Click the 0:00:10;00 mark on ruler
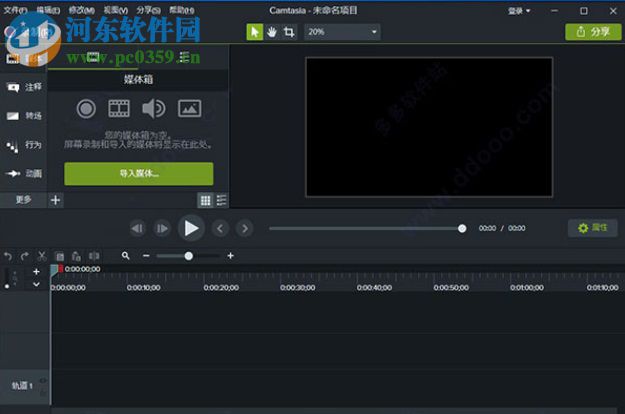The width and height of the screenshot is (625, 414). 143,287
